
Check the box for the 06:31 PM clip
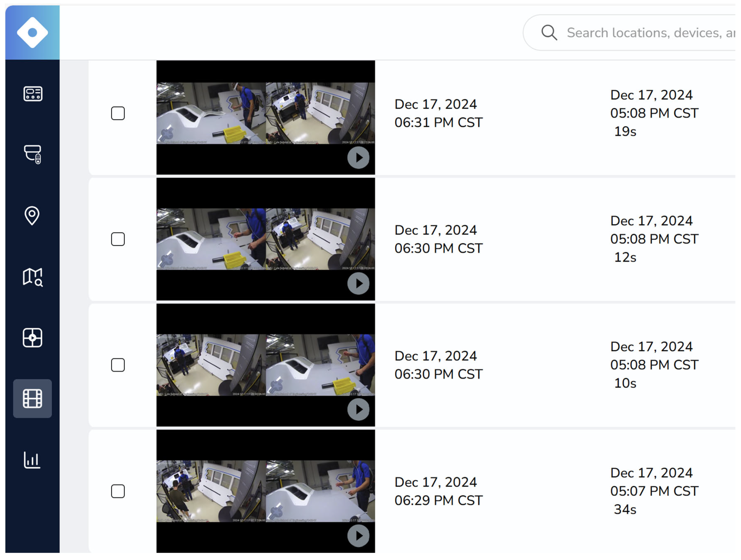point(118,113)
